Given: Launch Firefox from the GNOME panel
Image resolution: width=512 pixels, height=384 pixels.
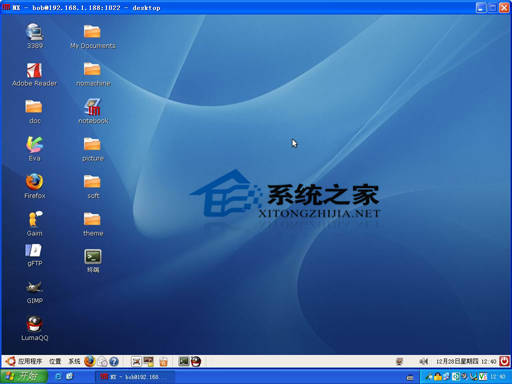Looking at the screenshot, I should pos(89,361).
